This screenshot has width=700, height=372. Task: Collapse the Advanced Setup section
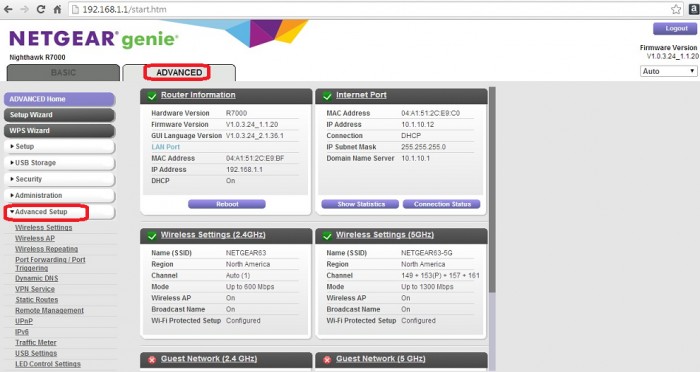pyautogui.click(x=59, y=212)
